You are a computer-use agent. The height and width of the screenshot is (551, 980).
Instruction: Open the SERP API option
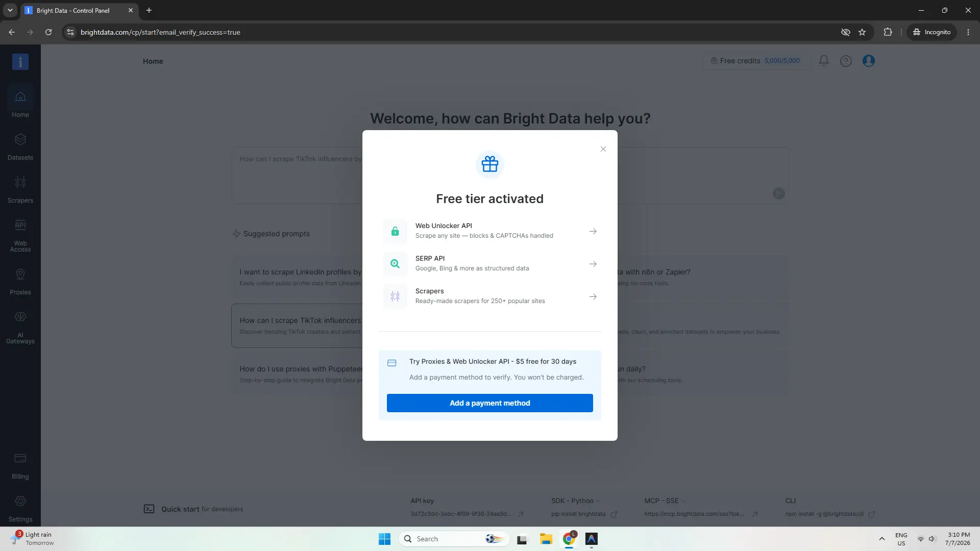point(489,264)
